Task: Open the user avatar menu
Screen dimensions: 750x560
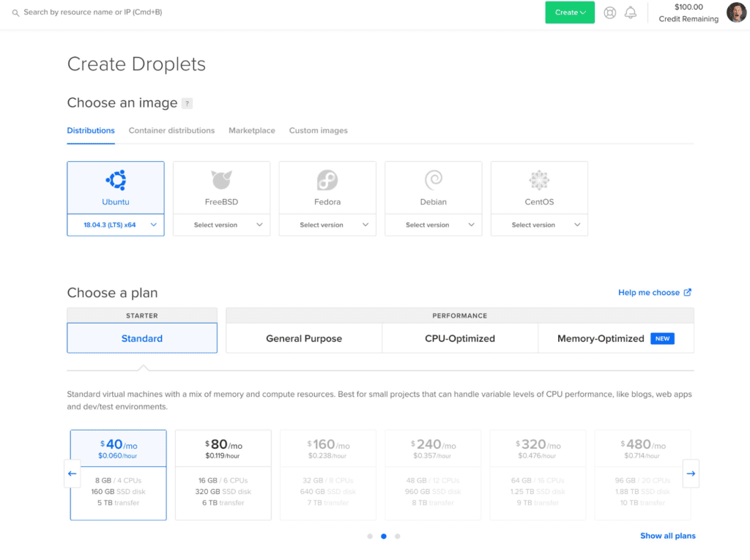Action: click(x=736, y=12)
